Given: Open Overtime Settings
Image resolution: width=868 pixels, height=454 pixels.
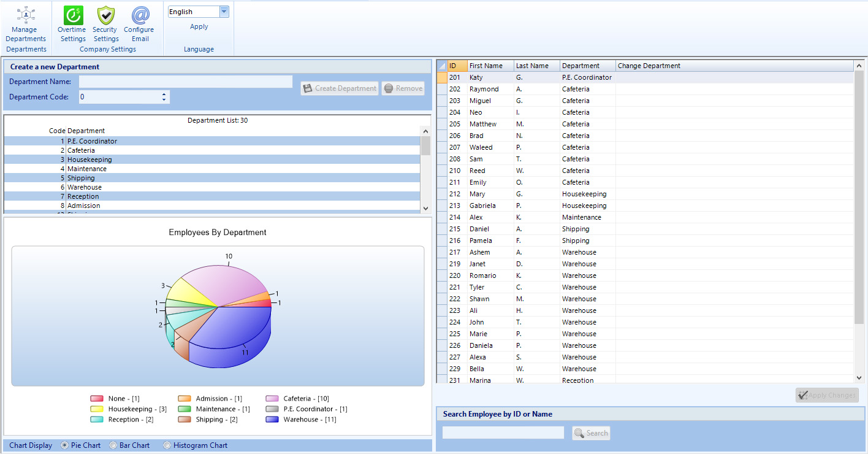Looking at the screenshot, I should (73, 15).
